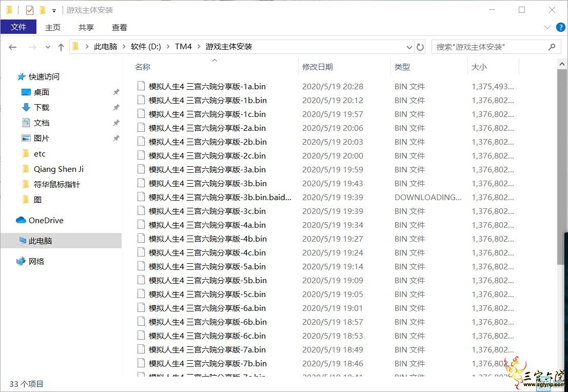Select file 模拟人生4 三宫六院分享版-2b.bin
The image size is (568, 392).
tap(208, 142)
